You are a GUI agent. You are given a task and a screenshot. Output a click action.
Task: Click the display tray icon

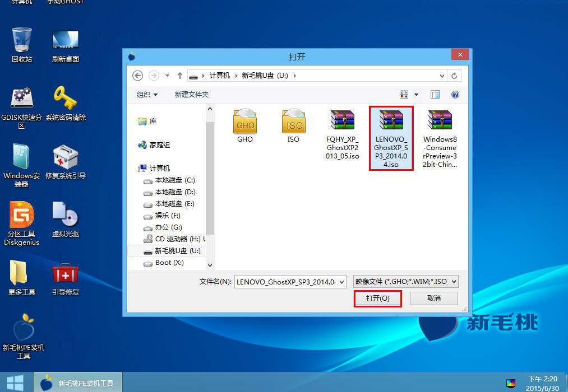point(511,383)
